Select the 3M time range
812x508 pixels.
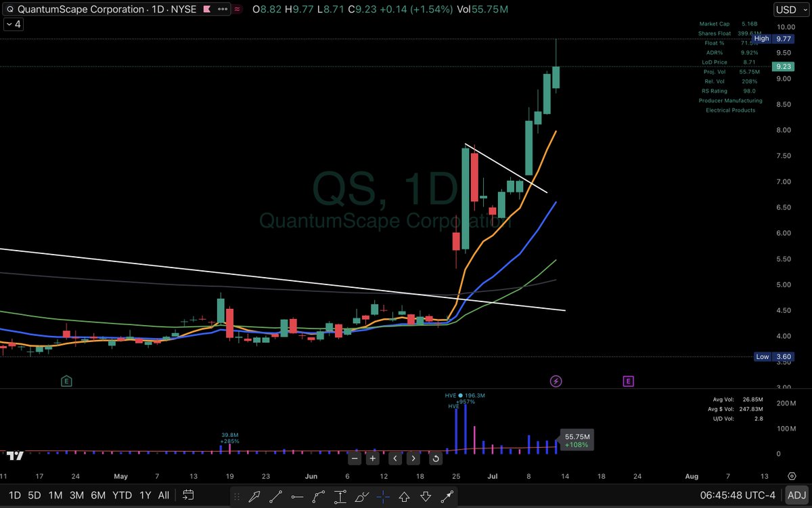click(x=77, y=495)
